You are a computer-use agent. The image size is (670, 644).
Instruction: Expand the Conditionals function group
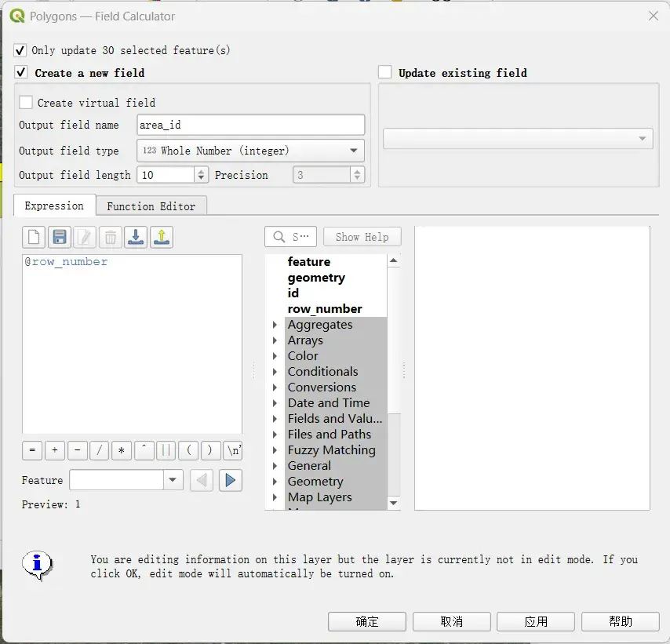[x=275, y=372]
